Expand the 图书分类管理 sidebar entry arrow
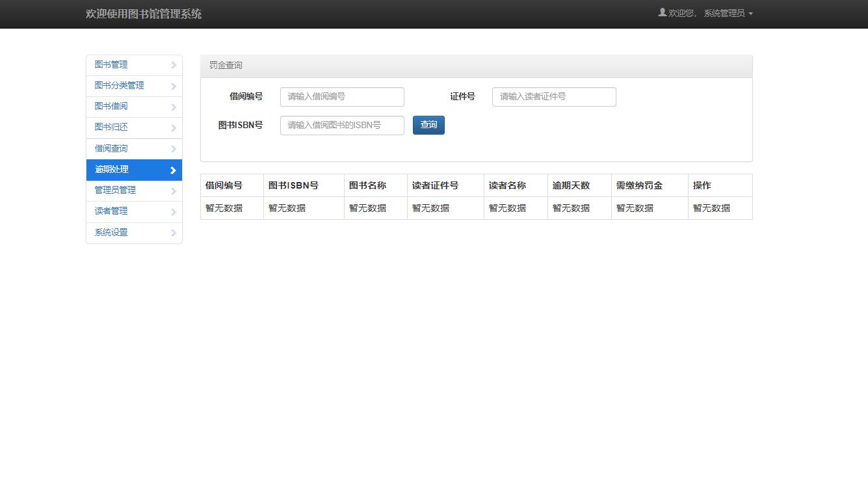The height and width of the screenshot is (489, 868). coord(173,86)
